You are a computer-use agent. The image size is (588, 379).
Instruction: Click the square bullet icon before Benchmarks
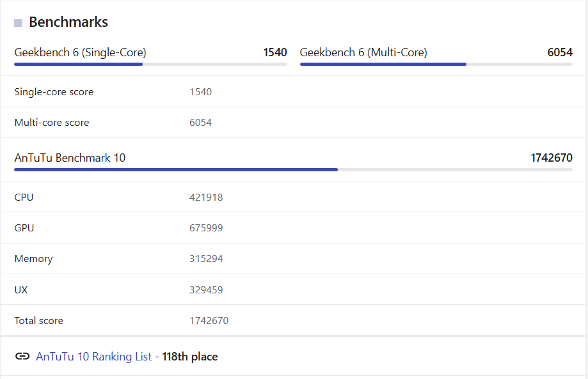(18, 23)
